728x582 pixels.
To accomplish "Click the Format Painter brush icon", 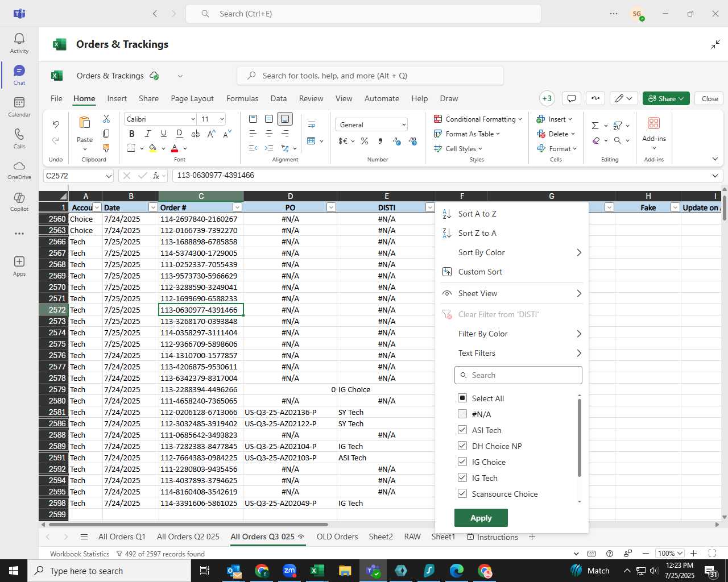I will [x=106, y=148].
